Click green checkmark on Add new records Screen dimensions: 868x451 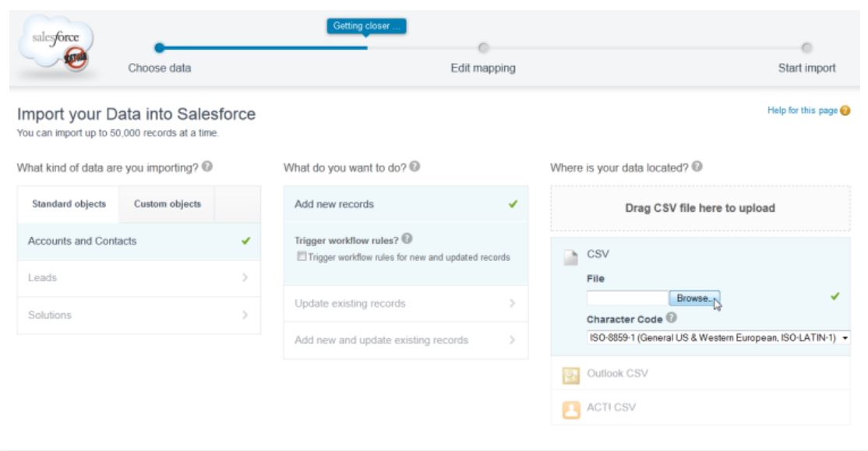coord(513,203)
